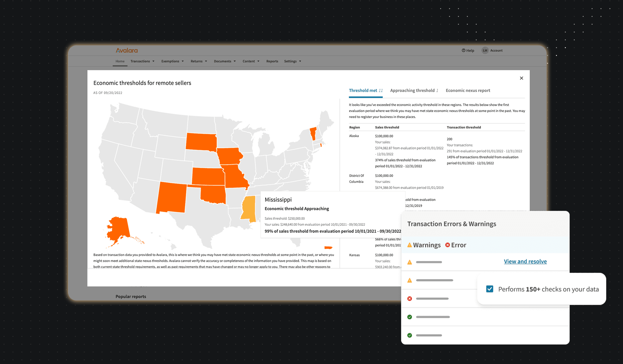Expand the Exemptions dropdown menu
The height and width of the screenshot is (364, 623).
pyautogui.click(x=172, y=61)
